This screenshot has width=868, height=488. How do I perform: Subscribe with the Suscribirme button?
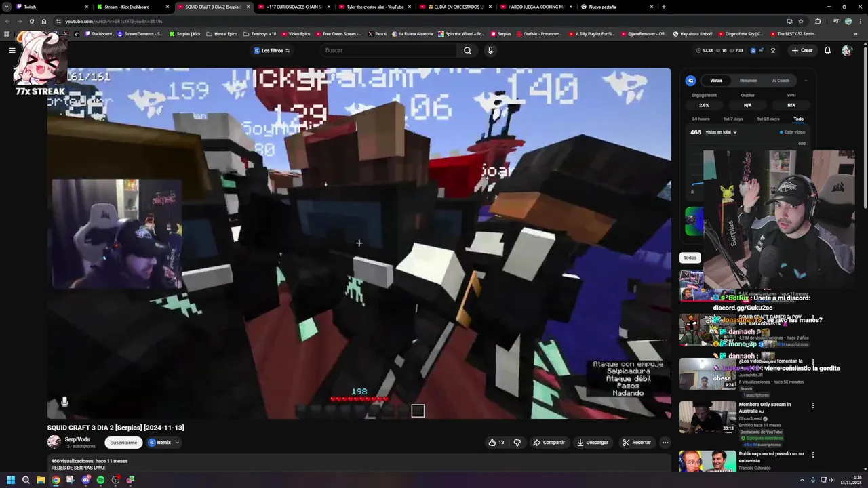point(123,443)
